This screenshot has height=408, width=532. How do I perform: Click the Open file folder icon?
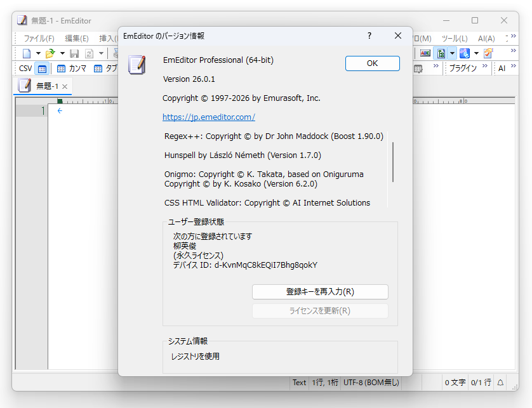click(50, 53)
